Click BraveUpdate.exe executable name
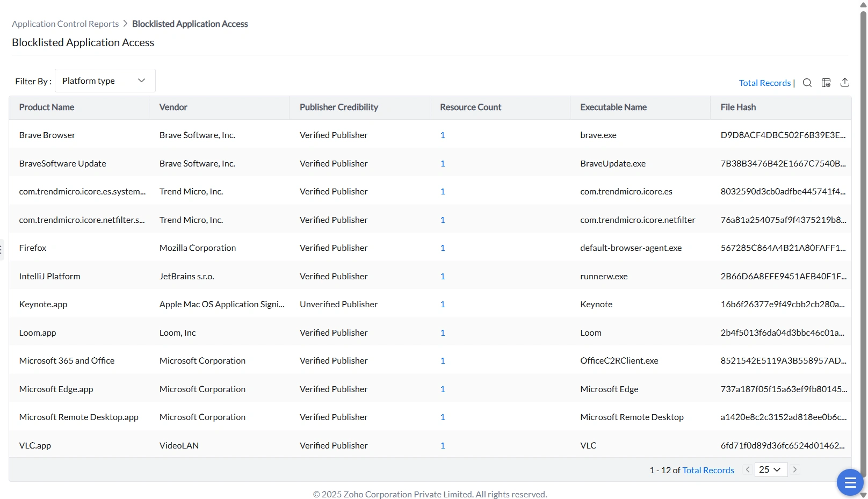The height and width of the screenshot is (499, 868). 613,163
